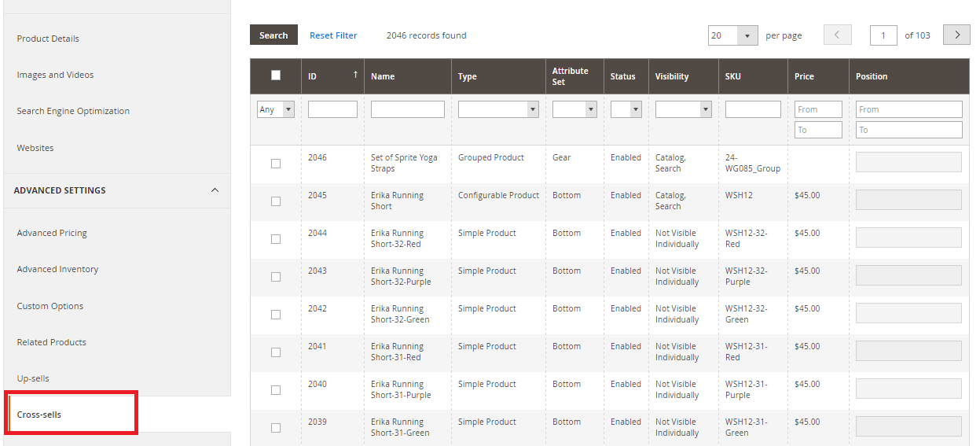Image resolution: width=980 pixels, height=446 pixels.
Task: Sort by the SKU column header
Action: (x=733, y=76)
